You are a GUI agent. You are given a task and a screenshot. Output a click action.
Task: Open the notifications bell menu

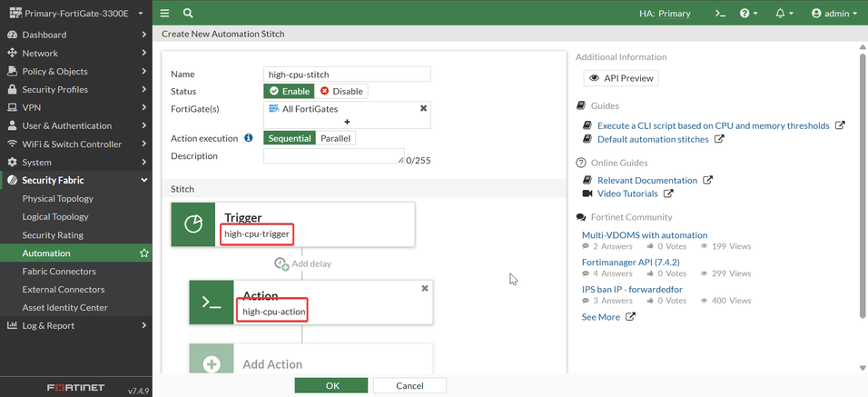784,14
